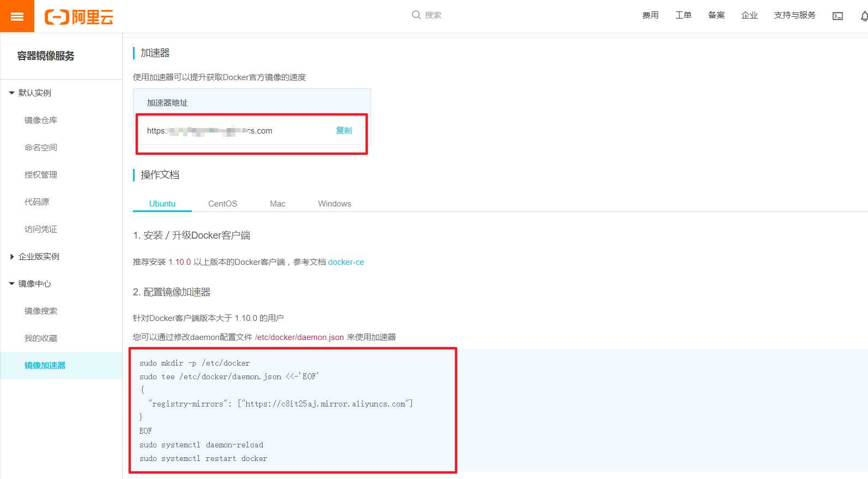Open the hamburger menu button
Viewport: 868px width, 479px height.
coord(17,16)
